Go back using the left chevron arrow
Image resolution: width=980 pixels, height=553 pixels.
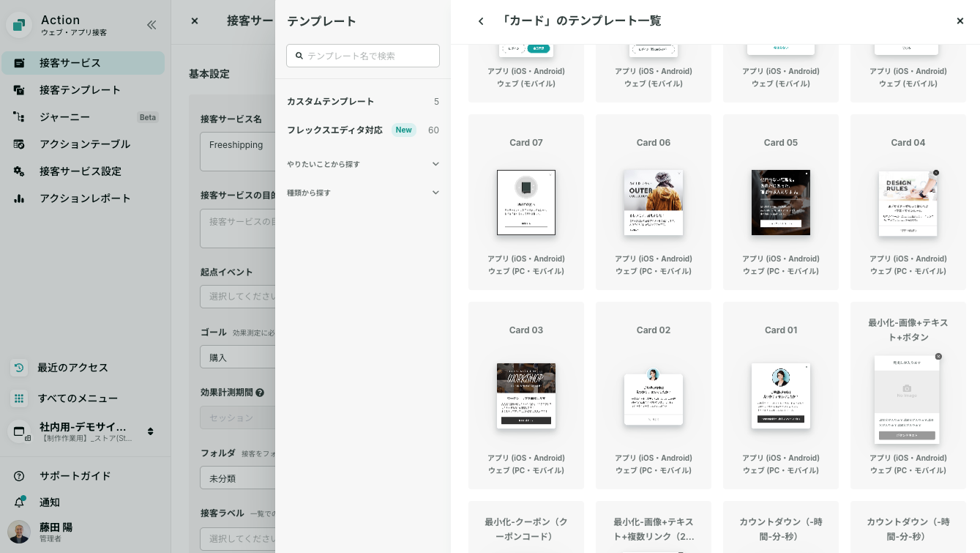click(481, 21)
